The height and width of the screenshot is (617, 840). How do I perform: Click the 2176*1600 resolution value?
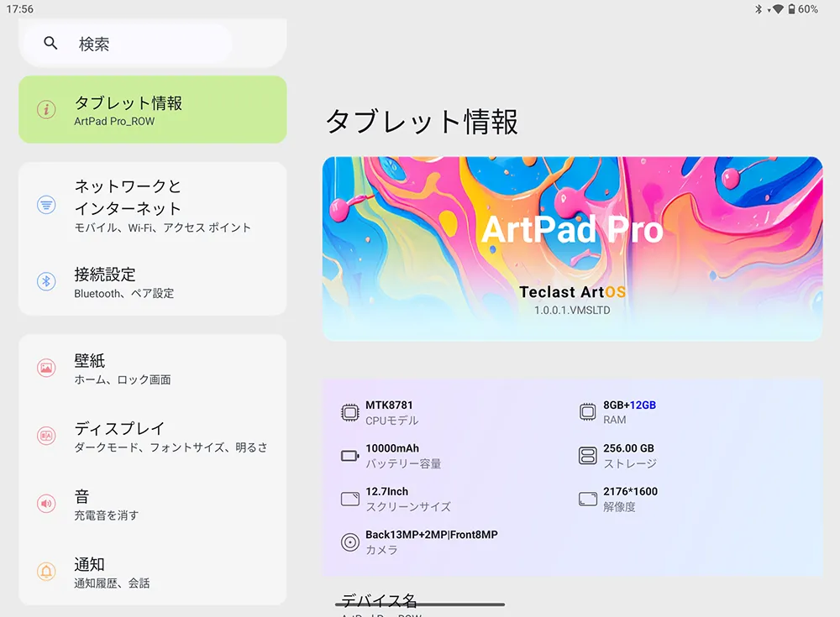(631, 492)
